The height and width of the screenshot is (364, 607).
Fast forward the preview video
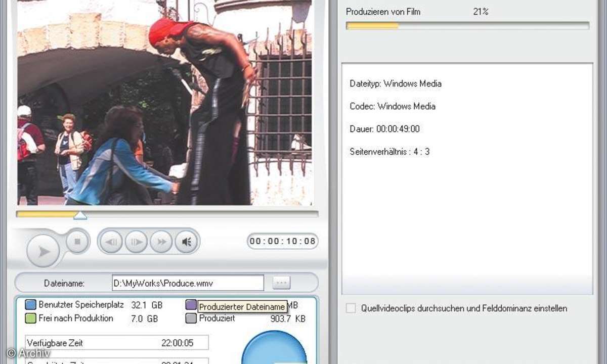[161, 242]
